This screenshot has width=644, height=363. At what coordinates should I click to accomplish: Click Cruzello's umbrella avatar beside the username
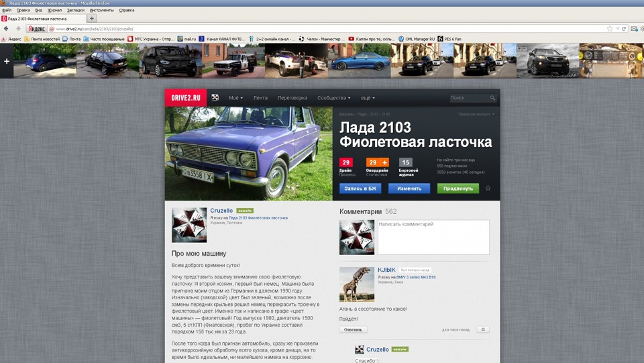tap(189, 225)
